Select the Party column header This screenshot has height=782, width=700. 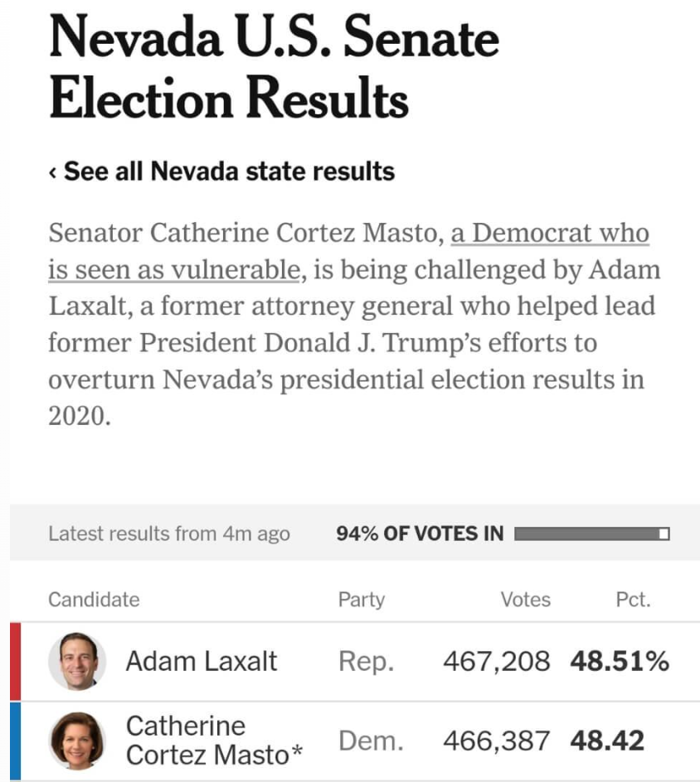[361, 599]
